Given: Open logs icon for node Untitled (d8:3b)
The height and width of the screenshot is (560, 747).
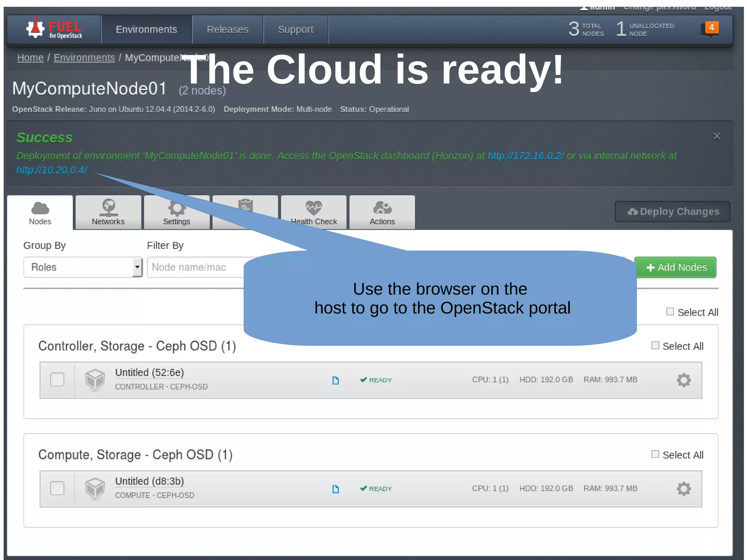Looking at the screenshot, I should coord(336,489).
